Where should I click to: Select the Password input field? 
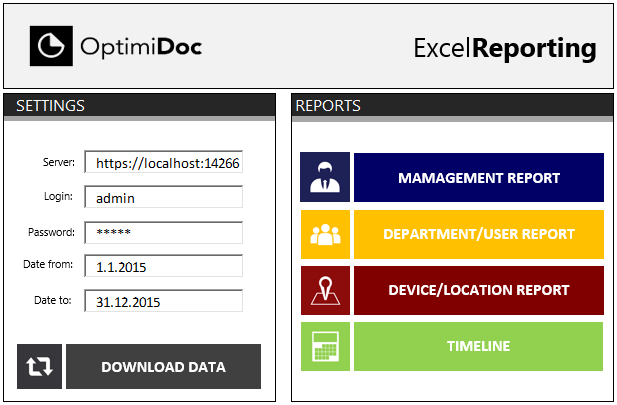point(164,232)
